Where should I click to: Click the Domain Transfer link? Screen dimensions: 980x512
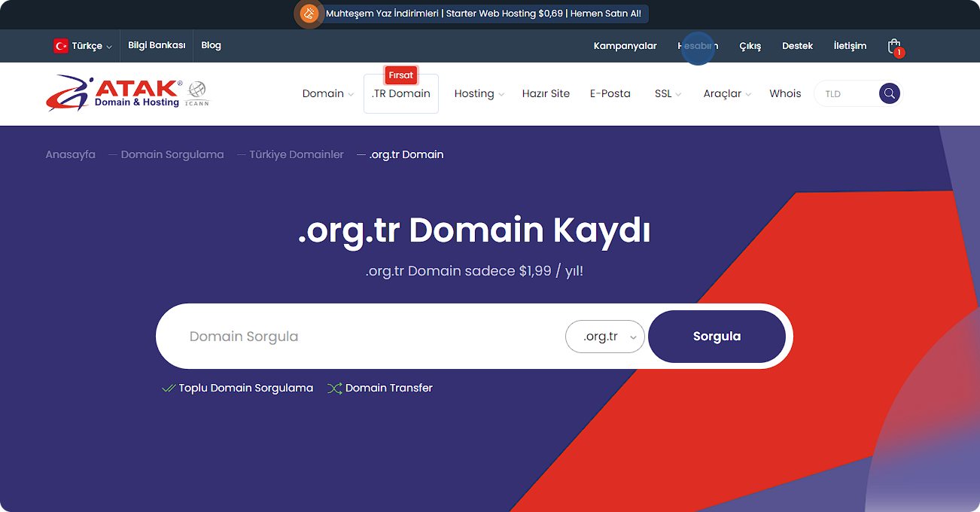(x=388, y=389)
